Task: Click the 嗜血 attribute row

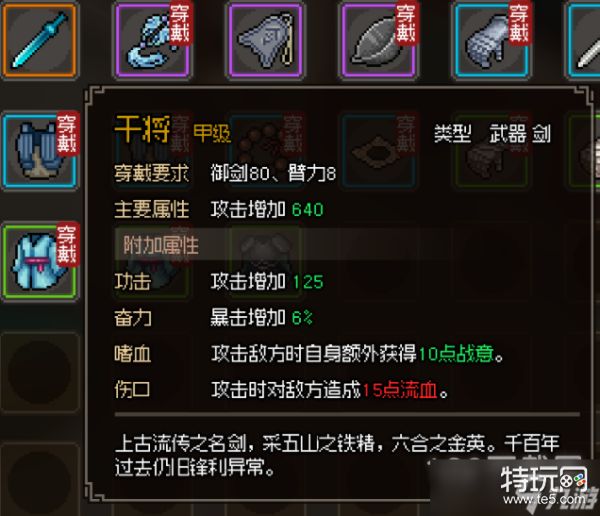Action: [308, 354]
